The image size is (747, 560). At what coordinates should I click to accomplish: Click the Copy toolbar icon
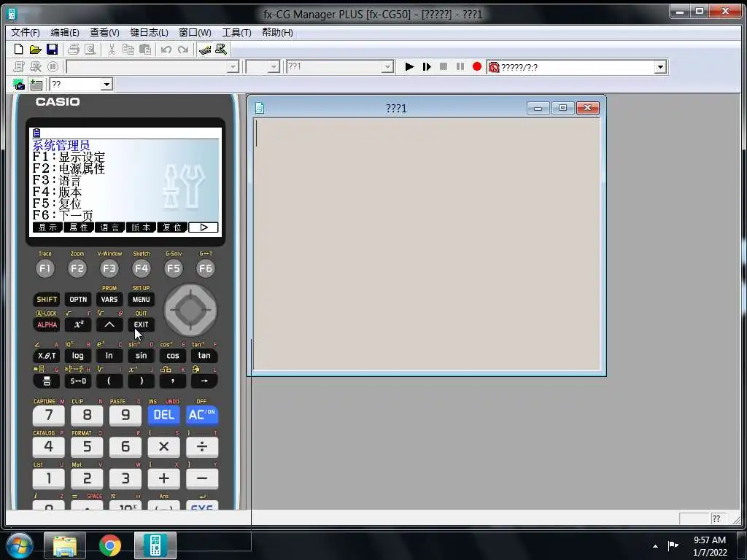click(128, 50)
